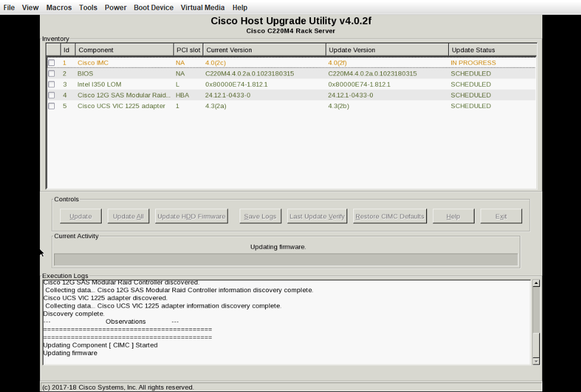Click the SCHEDULED status for BIOS
The height and width of the screenshot is (392, 581).
470,74
